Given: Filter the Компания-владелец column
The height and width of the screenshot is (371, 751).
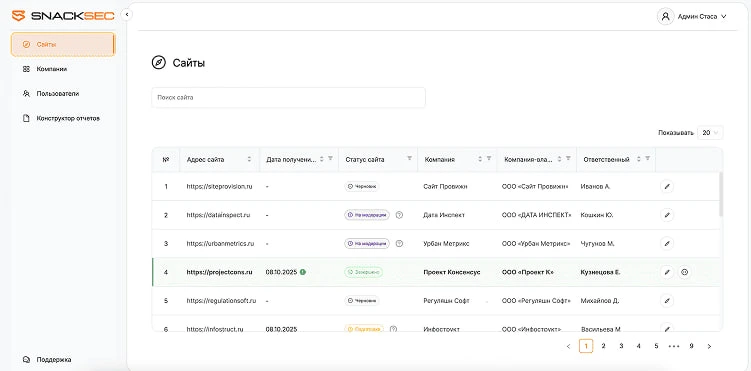Looking at the screenshot, I should [x=568, y=158].
